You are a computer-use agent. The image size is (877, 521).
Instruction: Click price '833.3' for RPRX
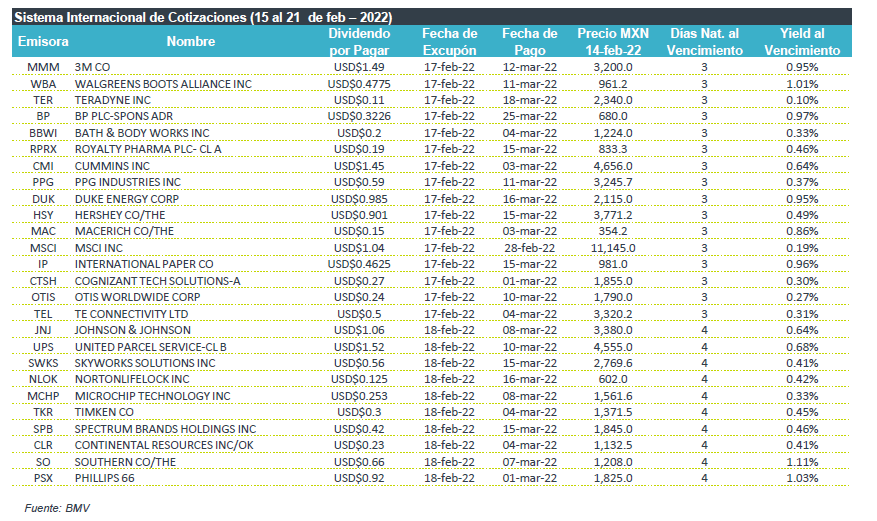pyautogui.click(x=613, y=149)
